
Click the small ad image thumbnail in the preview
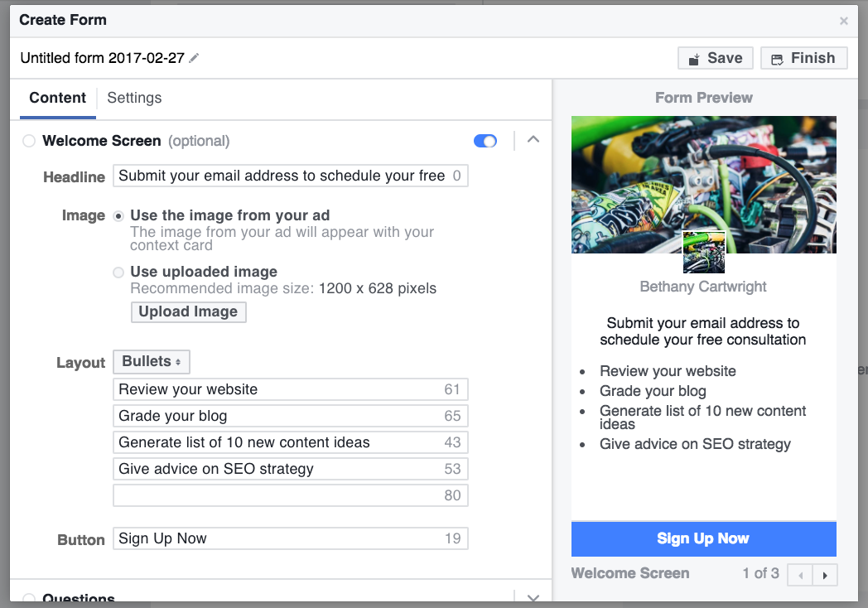pyautogui.click(x=703, y=251)
